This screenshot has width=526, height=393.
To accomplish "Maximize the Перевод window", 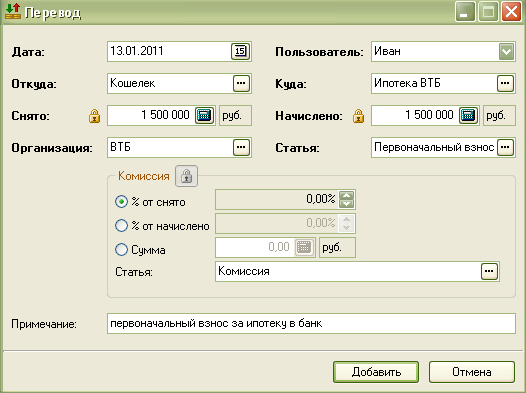I will pyautogui.click(x=488, y=12).
